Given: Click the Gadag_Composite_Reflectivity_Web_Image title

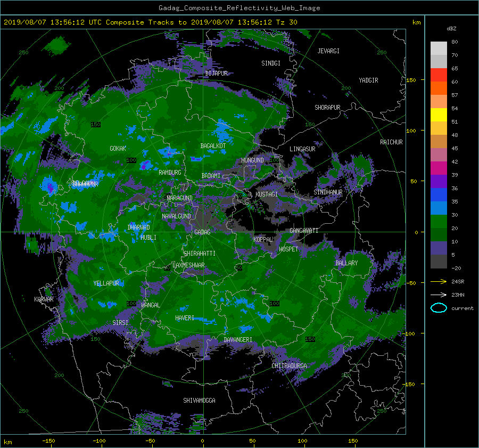Looking at the screenshot, I should point(239,8).
